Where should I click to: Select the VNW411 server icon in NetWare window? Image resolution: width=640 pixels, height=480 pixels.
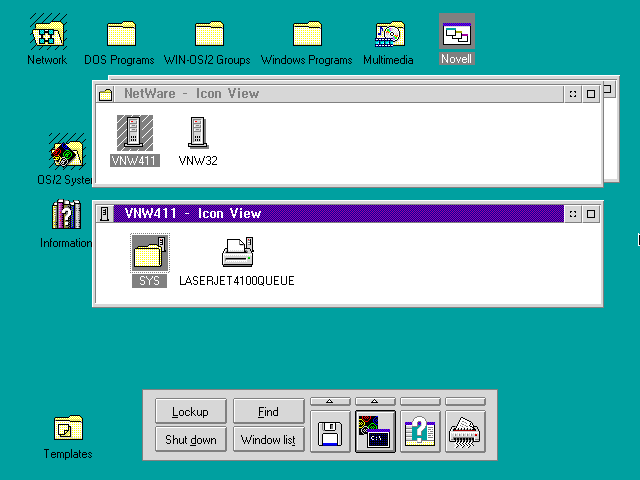(x=135, y=133)
